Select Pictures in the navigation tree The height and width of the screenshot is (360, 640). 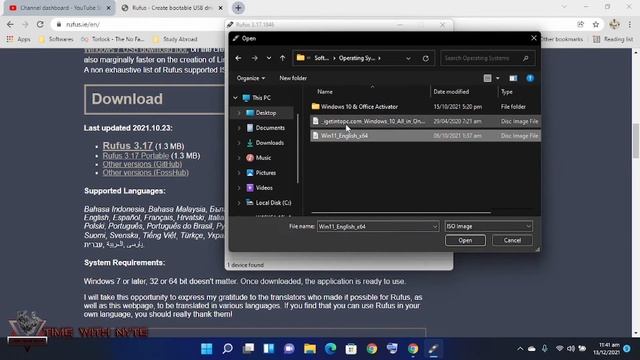[x=266, y=173]
